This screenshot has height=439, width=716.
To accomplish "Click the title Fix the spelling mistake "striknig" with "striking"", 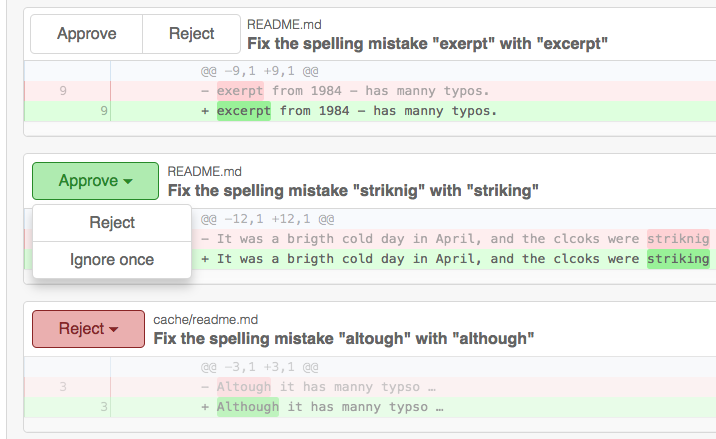I will pyautogui.click(x=353, y=190).
